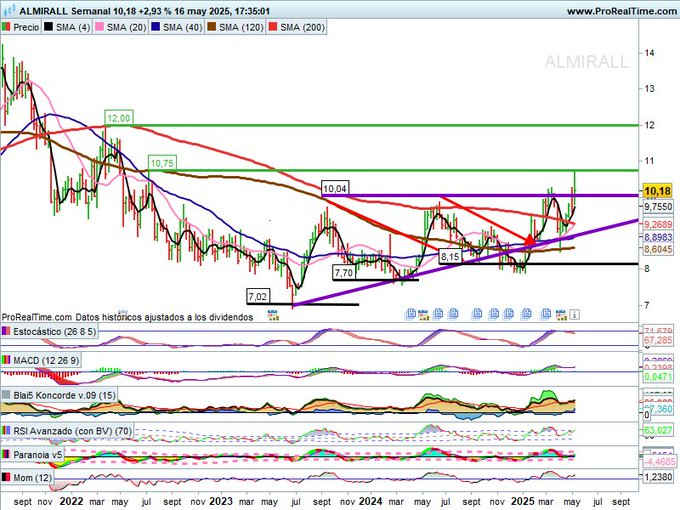Click the 'Datos históricos ajustados a los dividendos' note
This screenshot has height=510, width=680.
click(x=164, y=317)
